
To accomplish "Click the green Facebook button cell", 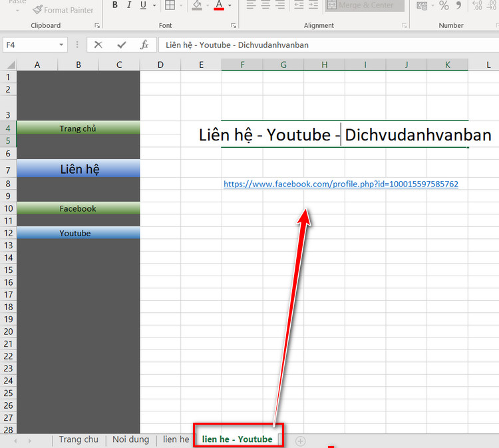I will (x=79, y=208).
